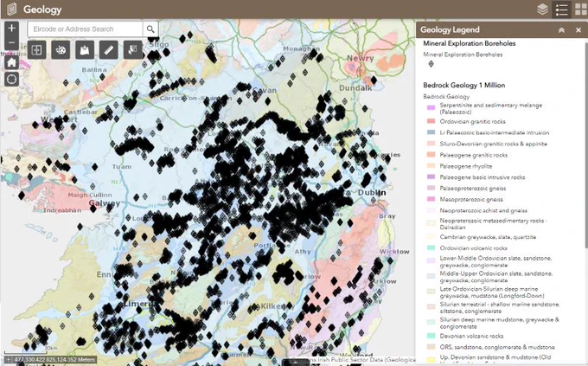Click the Lr Palaeozoic basic-intermediate intrusion entry
Screen dimensions: 588x366
click(x=495, y=132)
